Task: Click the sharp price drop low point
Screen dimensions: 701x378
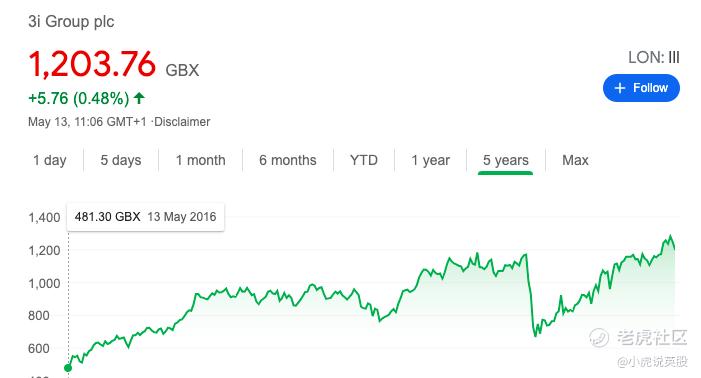Action: click(535, 335)
